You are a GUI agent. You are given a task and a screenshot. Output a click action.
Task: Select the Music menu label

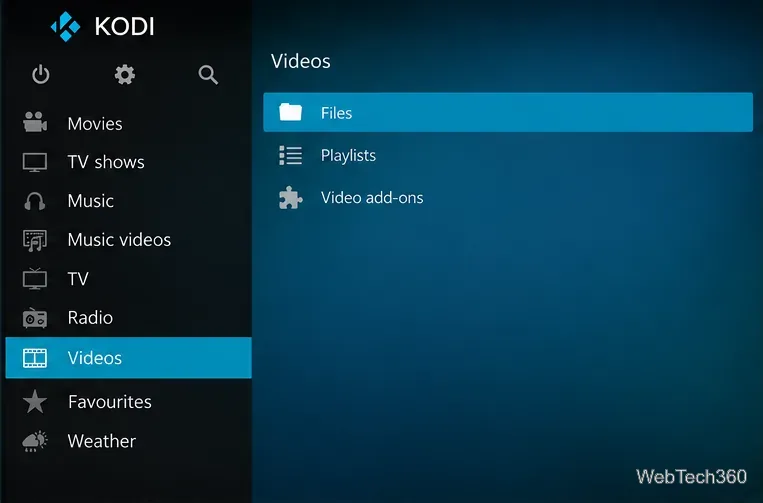pos(91,201)
